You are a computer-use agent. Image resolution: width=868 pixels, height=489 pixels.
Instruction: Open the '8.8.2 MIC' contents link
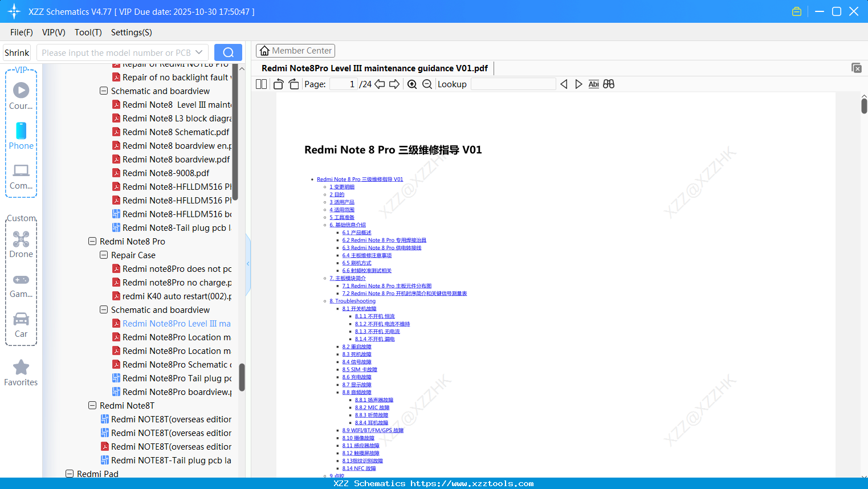click(x=372, y=407)
